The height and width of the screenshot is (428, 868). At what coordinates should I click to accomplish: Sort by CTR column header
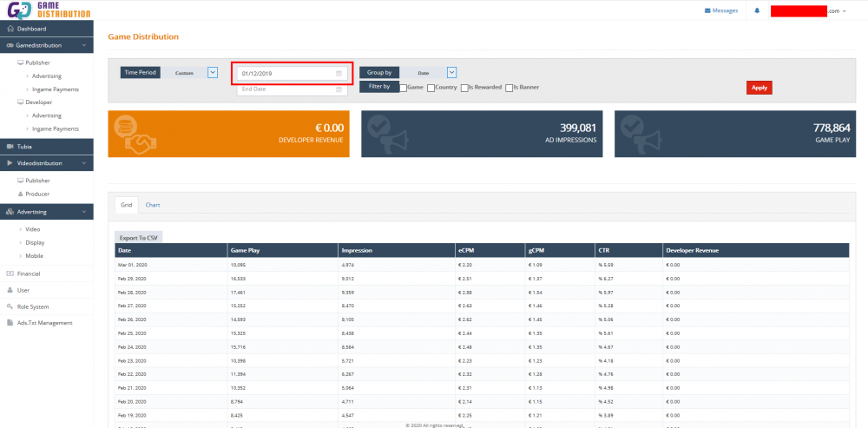[628, 250]
